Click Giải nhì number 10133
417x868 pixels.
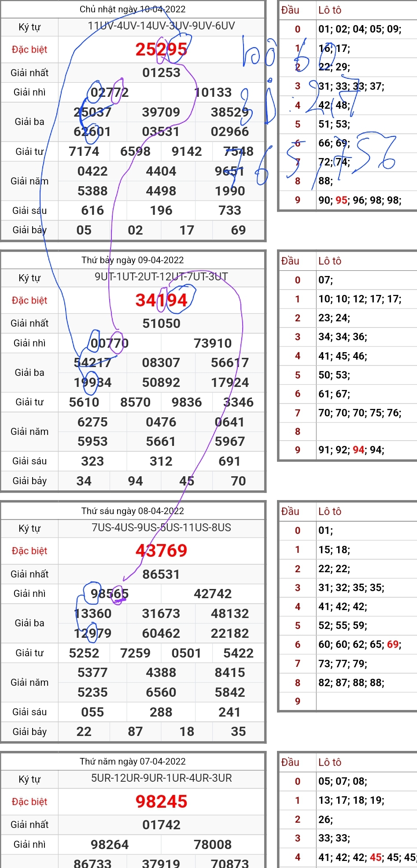click(213, 92)
